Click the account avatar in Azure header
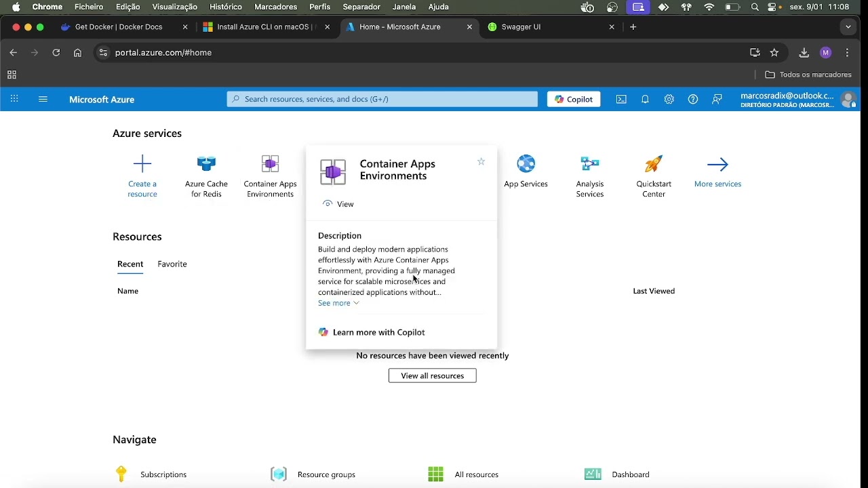 [848, 100]
